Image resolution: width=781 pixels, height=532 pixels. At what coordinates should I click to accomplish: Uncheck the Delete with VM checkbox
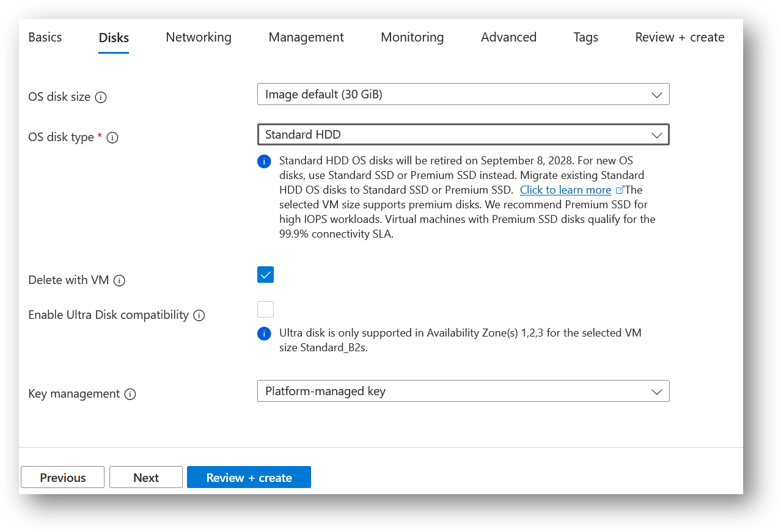point(265,275)
